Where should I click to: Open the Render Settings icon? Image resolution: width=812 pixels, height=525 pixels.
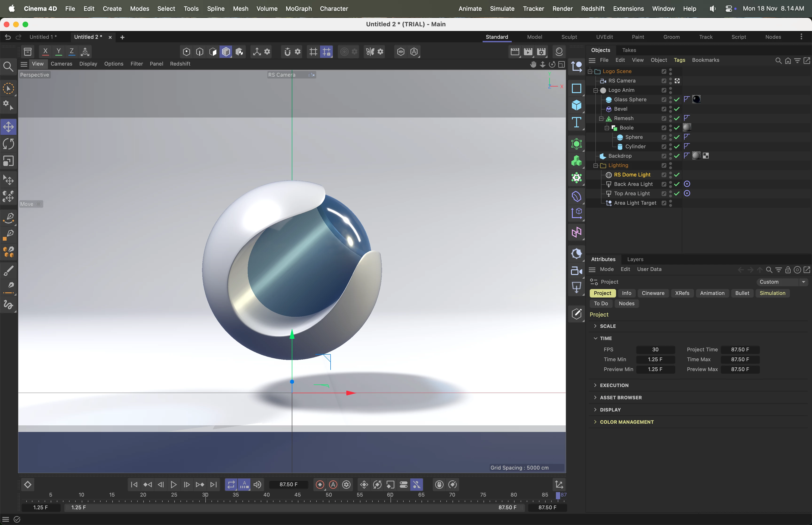[x=541, y=52]
